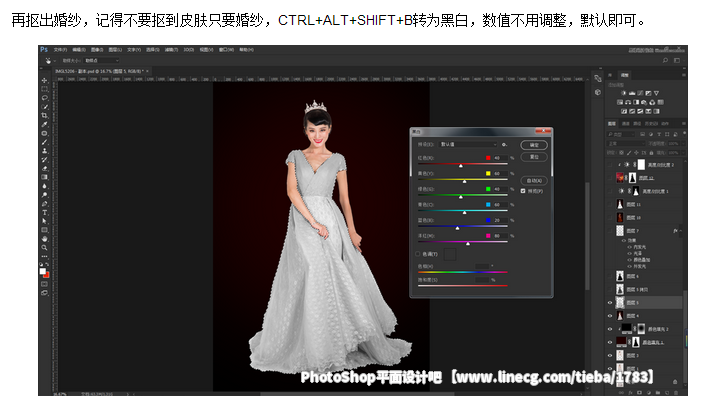Select the Move tool
This screenshot has height=396, width=709.
click(x=44, y=80)
